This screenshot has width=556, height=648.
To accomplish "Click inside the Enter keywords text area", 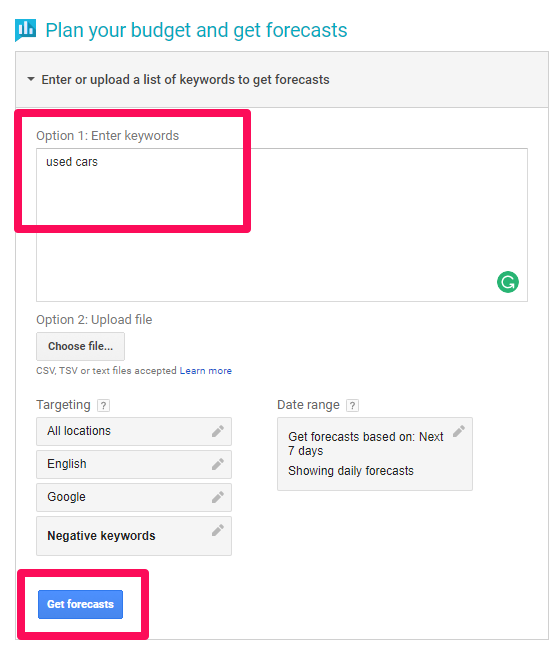I will pyautogui.click(x=282, y=225).
